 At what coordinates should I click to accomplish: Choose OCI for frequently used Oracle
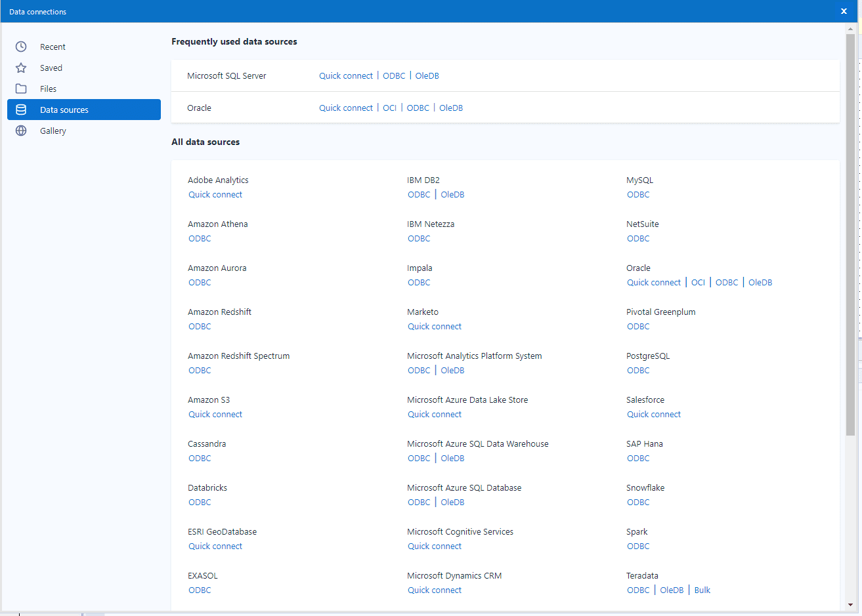pos(389,108)
